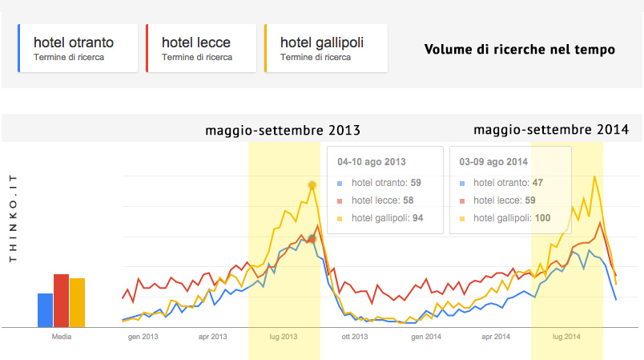
Task: Click the '04-10 ago 2013' tooltip date
Action: coord(372,161)
